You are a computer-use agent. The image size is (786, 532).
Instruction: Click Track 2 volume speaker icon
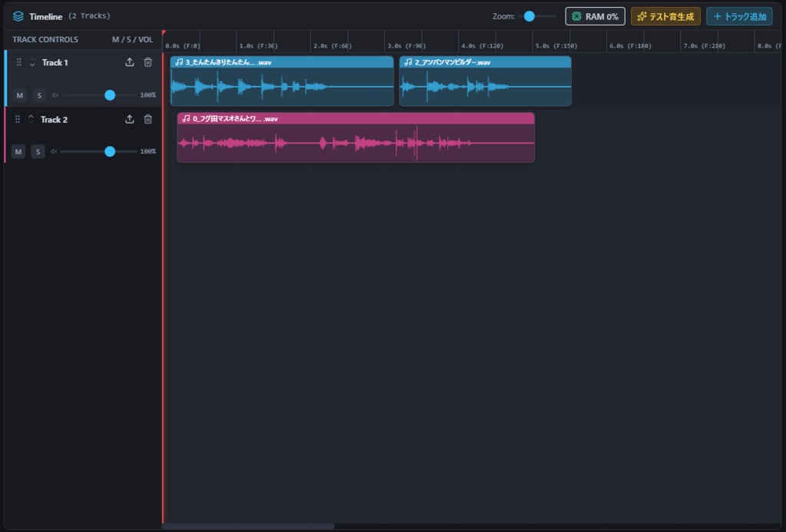[54, 151]
